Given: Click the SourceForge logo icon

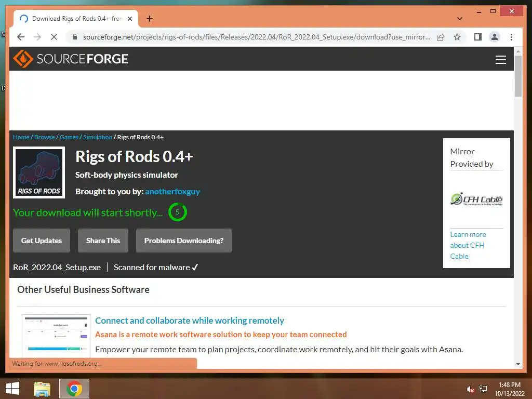Looking at the screenshot, I should (x=23, y=59).
